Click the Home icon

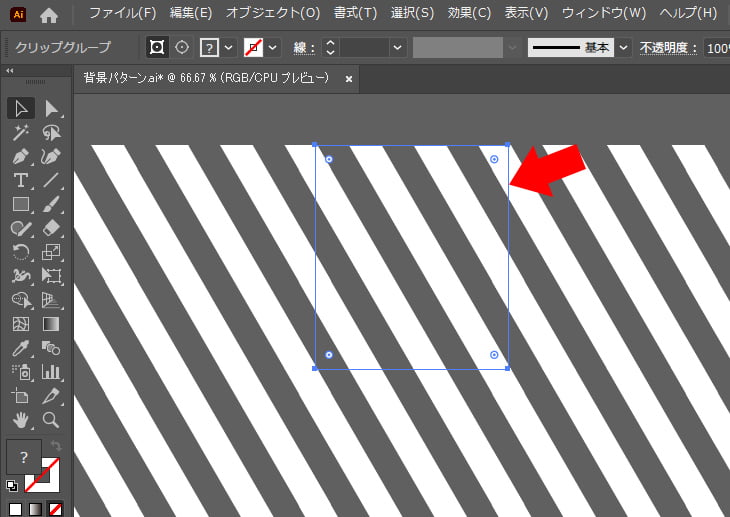(x=49, y=14)
